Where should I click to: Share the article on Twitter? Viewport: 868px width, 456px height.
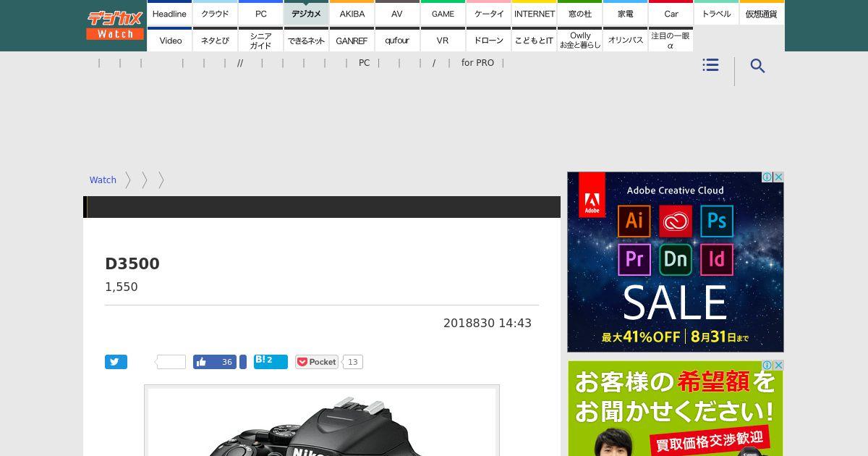[x=116, y=362]
